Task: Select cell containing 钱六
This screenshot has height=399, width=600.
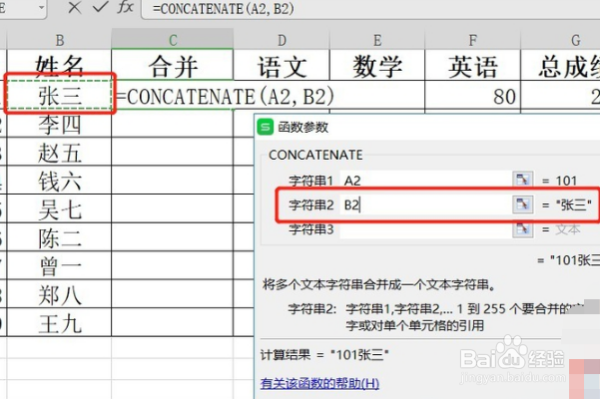Action: pos(59,181)
